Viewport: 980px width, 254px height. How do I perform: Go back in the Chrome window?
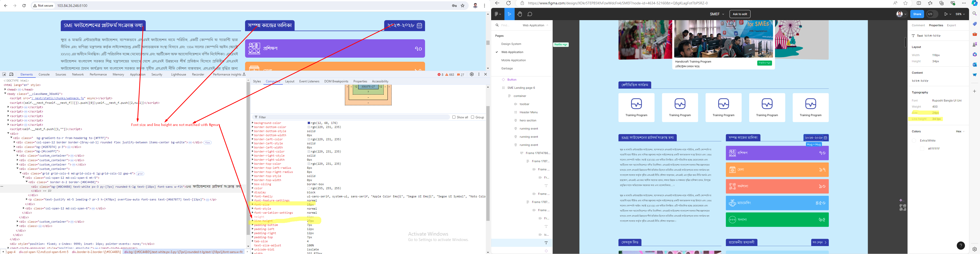pyautogui.click(x=5, y=6)
